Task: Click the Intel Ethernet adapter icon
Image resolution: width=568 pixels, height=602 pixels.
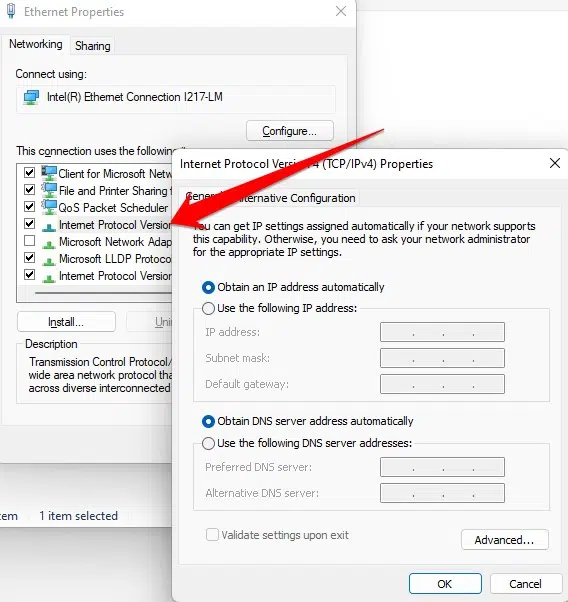Action: [x=31, y=97]
